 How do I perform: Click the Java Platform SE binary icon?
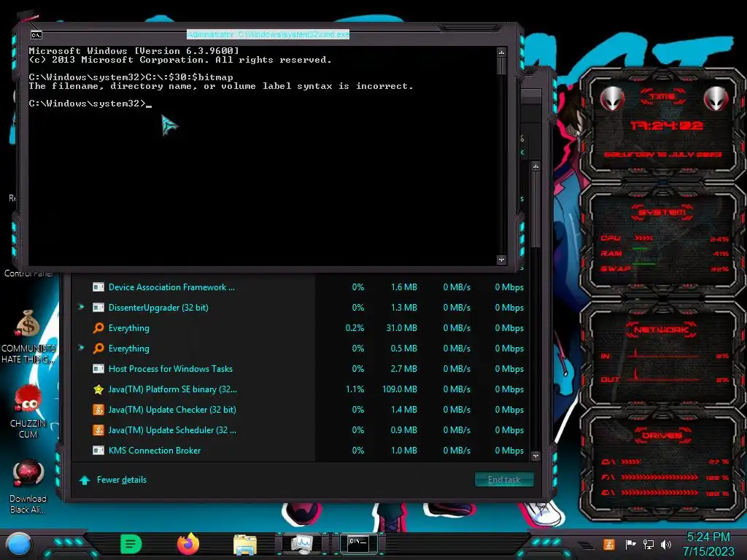click(98, 389)
